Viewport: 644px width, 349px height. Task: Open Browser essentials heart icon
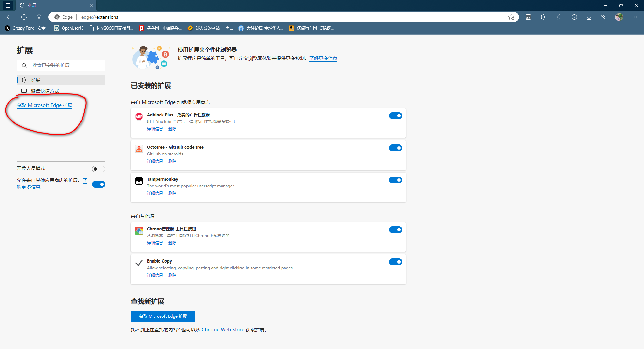(x=604, y=17)
